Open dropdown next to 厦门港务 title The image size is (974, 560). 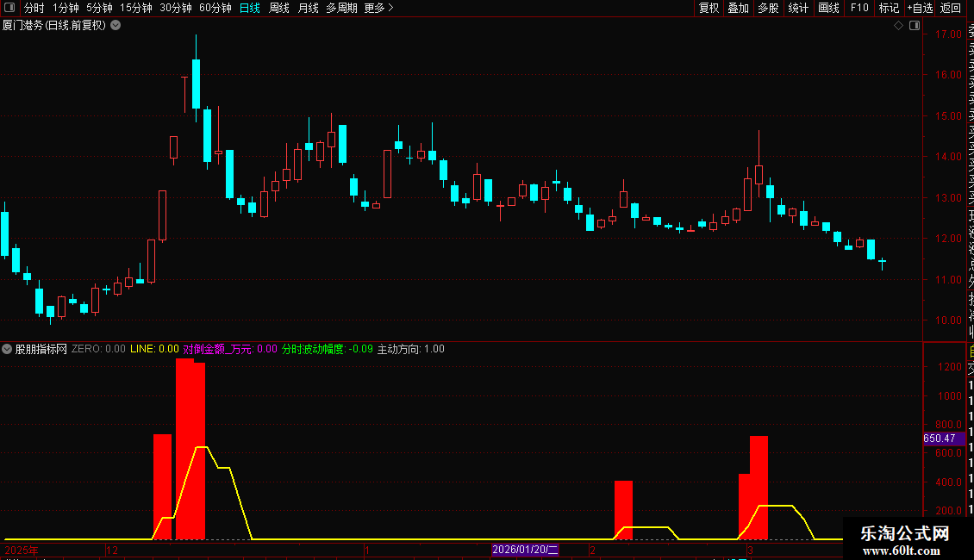tap(116, 26)
